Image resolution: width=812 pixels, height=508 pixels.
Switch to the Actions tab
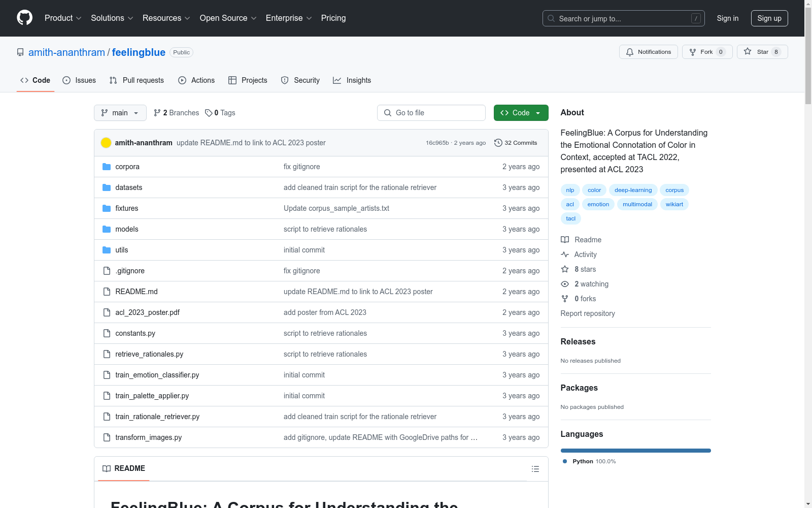tap(196, 80)
